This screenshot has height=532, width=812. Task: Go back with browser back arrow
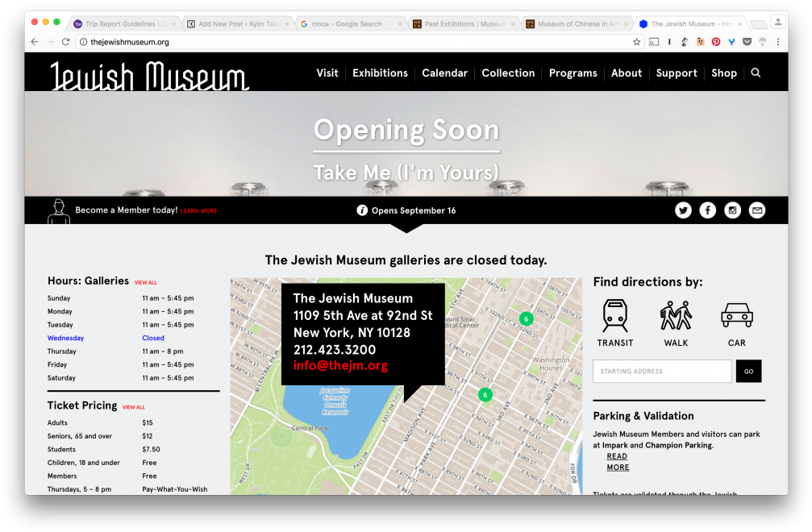point(35,42)
